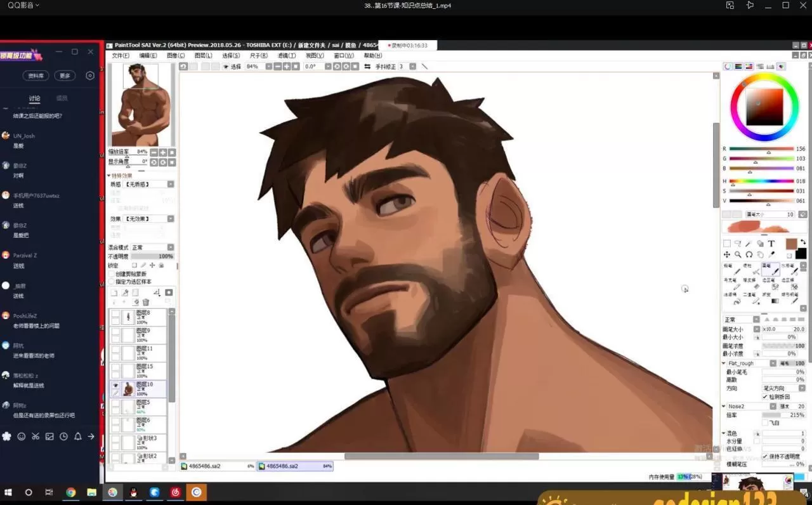This screenshot has width=812, height=505.
Task: Toggle visibility of layer 图层10
Action: [115, 385]
